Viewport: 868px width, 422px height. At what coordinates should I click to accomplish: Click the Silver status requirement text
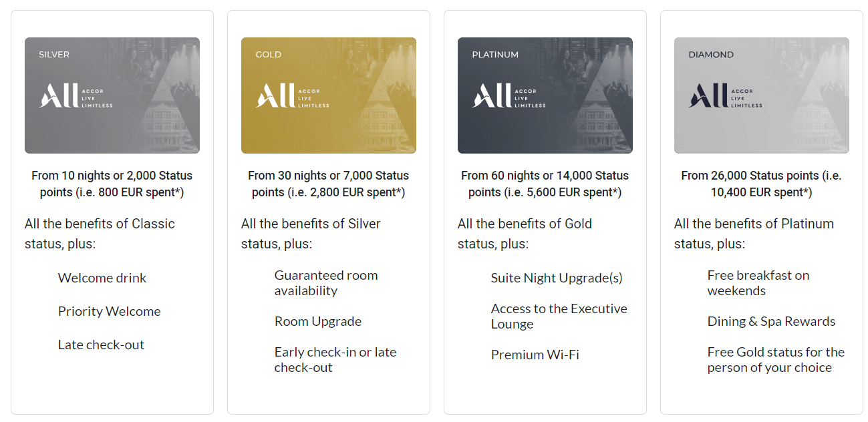(112, 184)
